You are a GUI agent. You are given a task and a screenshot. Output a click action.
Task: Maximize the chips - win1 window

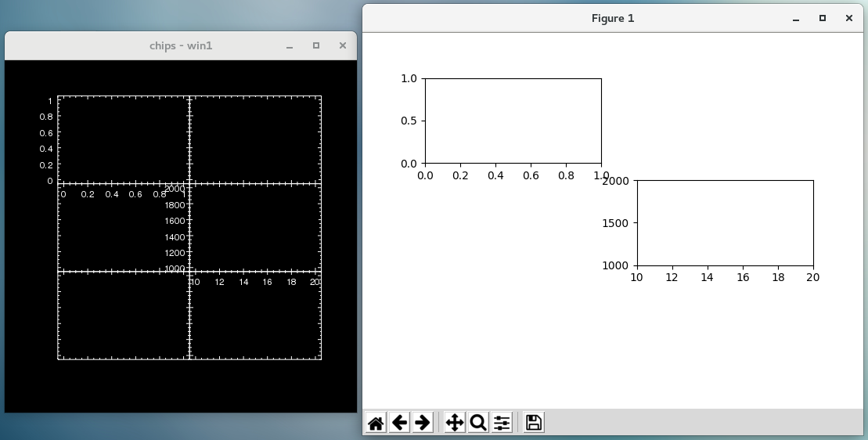[x=316, y=46]
